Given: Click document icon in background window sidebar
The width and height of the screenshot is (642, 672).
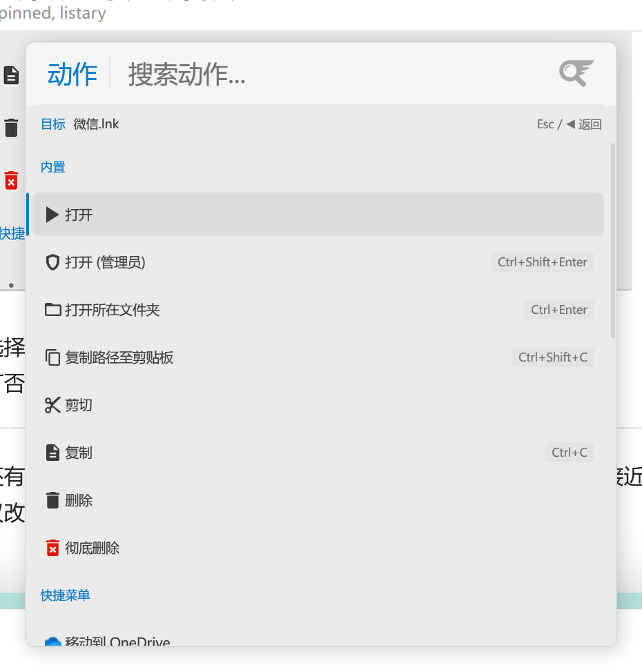Looking at the screenshot, I should [11, 75].
